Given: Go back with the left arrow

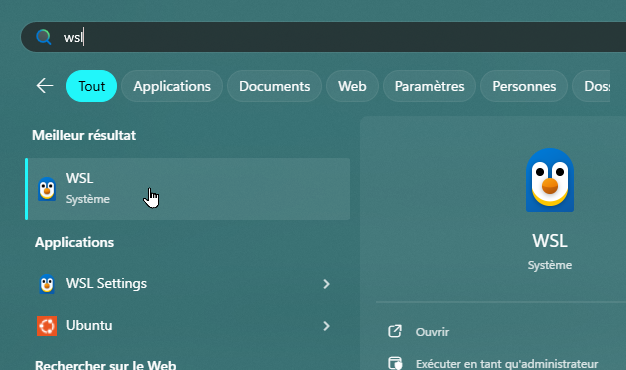Looking at the screenshot, I should click(x=45, y=86).
